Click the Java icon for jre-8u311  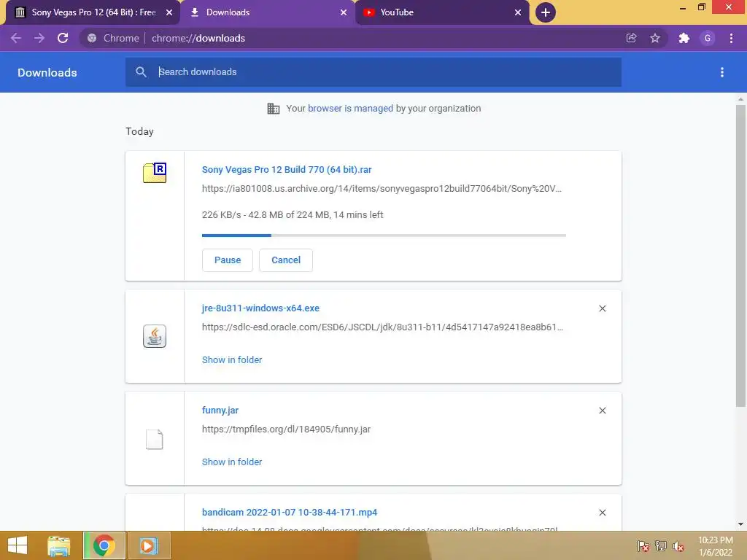tap(155, 336)
